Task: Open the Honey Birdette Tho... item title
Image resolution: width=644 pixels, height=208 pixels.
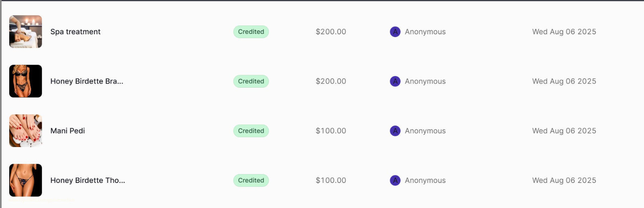Action: [x=87, y=180]
